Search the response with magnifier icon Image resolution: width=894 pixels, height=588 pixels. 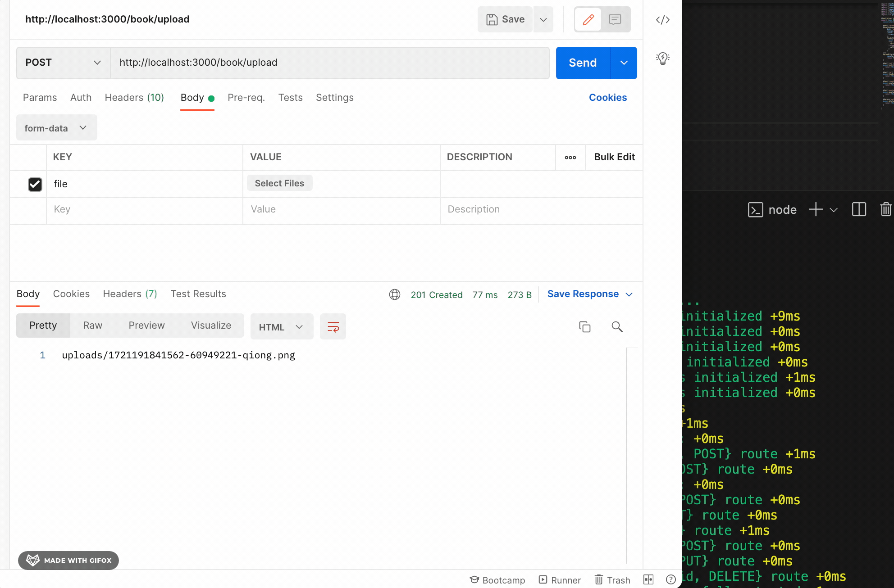pos(617,327)
